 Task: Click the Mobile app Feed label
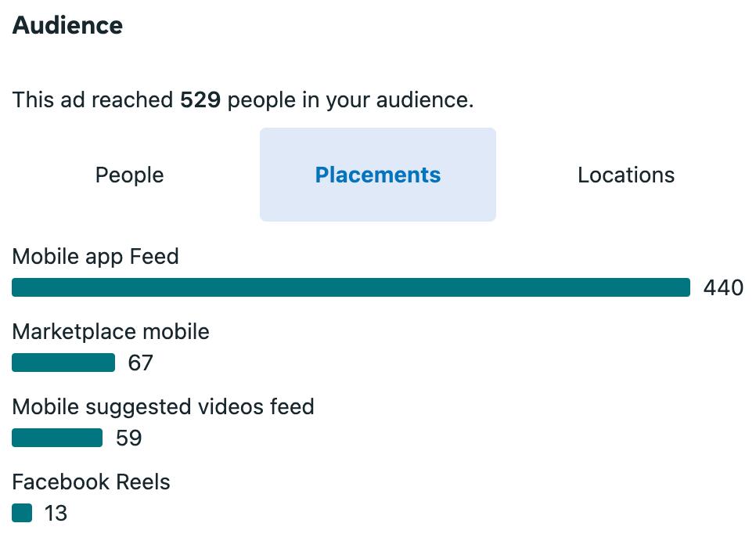[95, 256]
